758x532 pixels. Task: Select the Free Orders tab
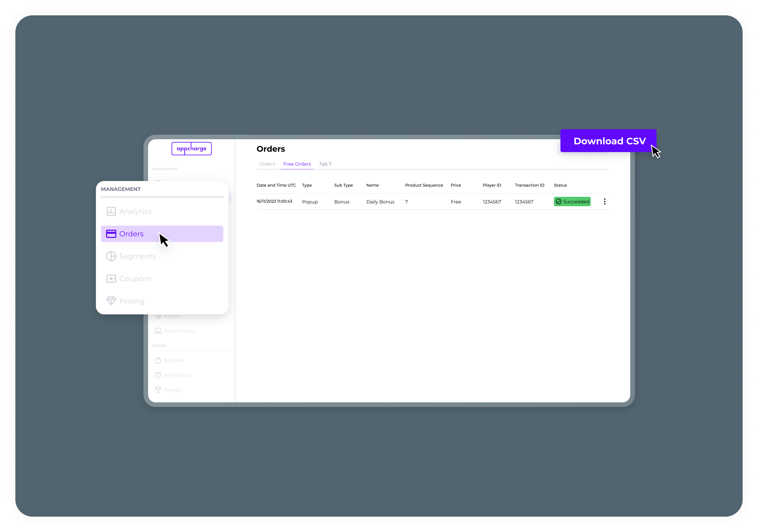(297, 164)
